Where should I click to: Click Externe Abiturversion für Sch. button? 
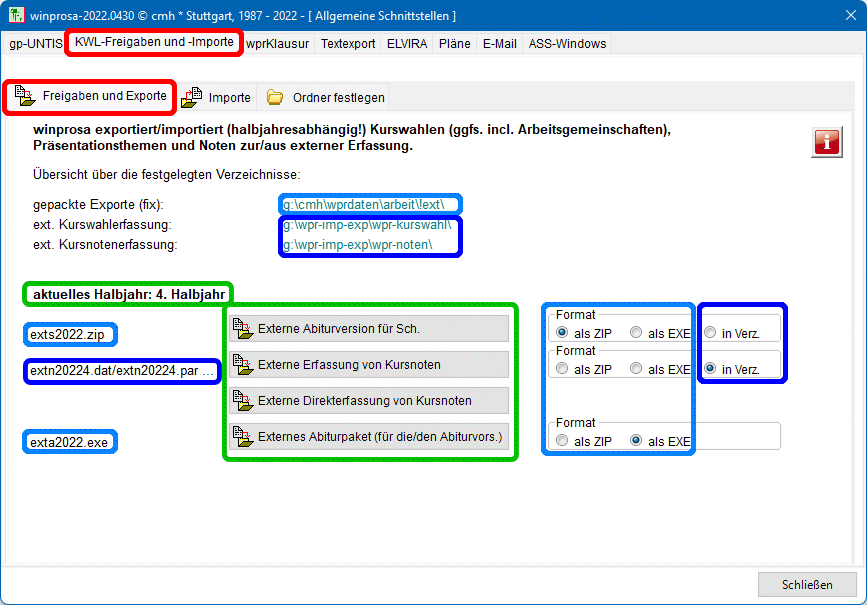pos(369,329)
